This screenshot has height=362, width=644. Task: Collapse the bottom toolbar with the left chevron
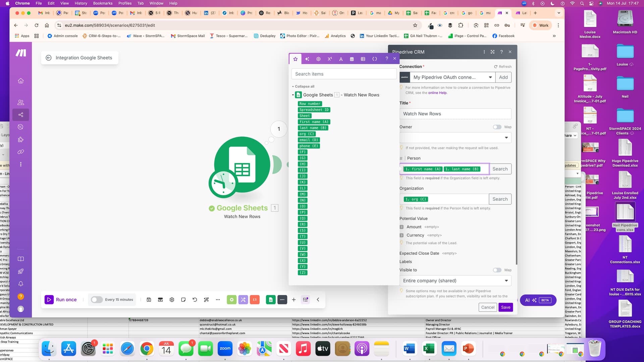pos(318,300)
